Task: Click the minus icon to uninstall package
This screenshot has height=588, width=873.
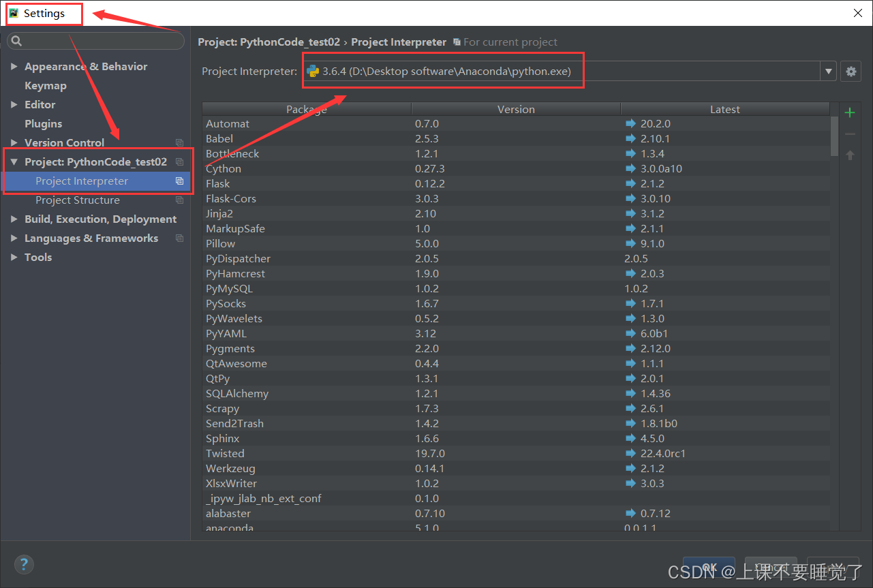Action: click(x=849, y=134)
